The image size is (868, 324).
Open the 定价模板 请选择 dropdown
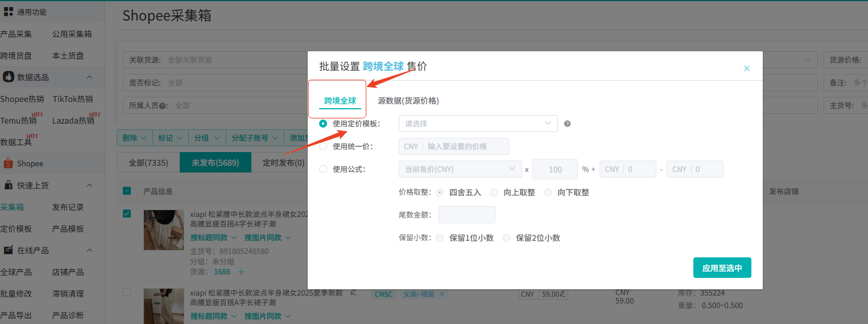(x=478, y=124)
